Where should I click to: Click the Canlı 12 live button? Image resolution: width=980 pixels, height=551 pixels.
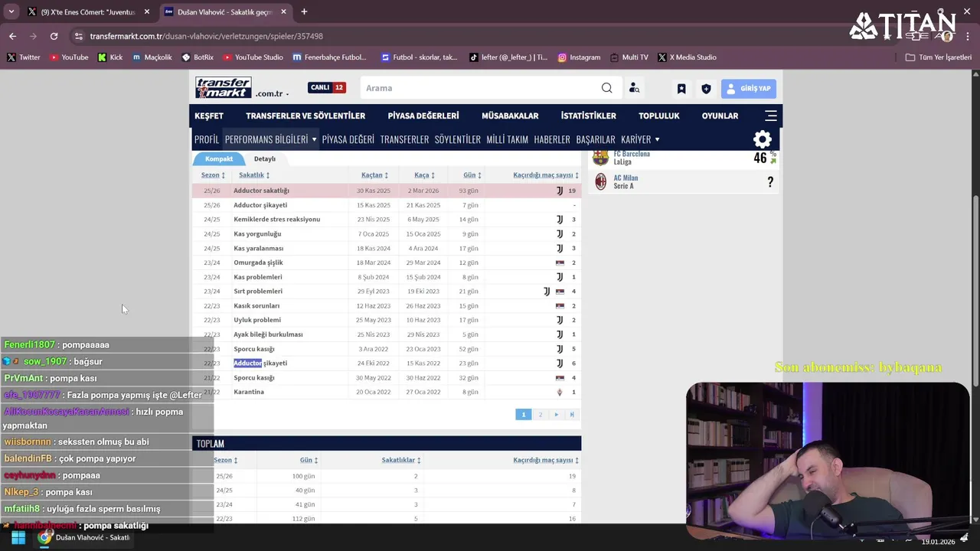(327, 87)
